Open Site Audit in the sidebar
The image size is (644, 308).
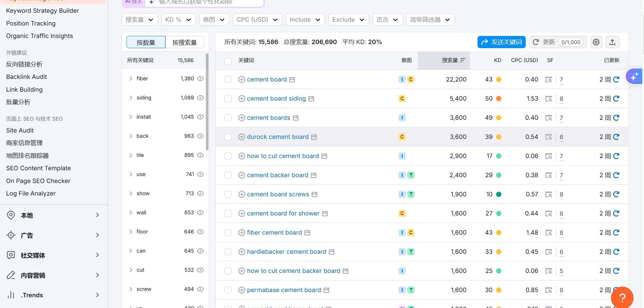(x=20, y=130)
